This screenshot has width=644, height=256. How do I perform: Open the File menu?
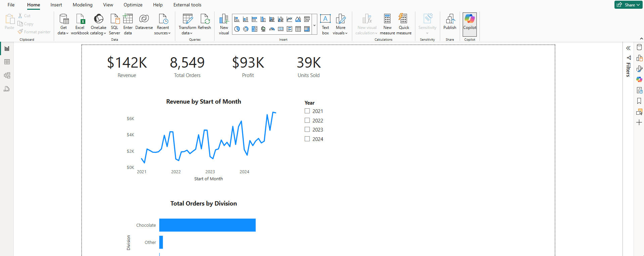(x=11, y=5)
